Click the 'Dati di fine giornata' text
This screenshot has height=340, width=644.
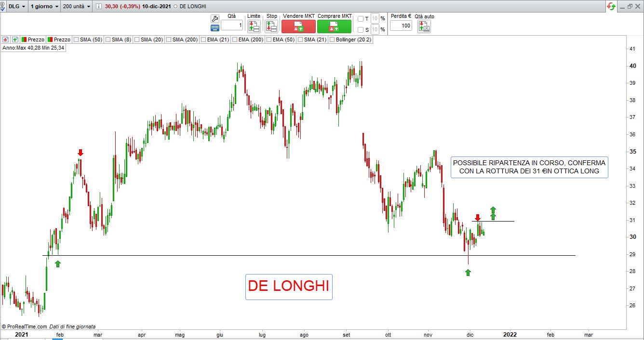[x=73, y=327]
